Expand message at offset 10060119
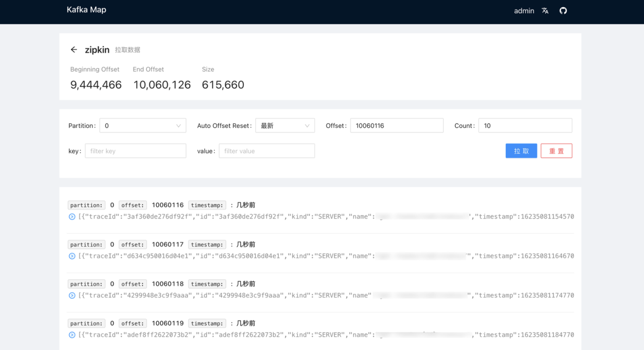Image resolution: width=644 pixels, height=350 pixels. click(x=72, y=335)
